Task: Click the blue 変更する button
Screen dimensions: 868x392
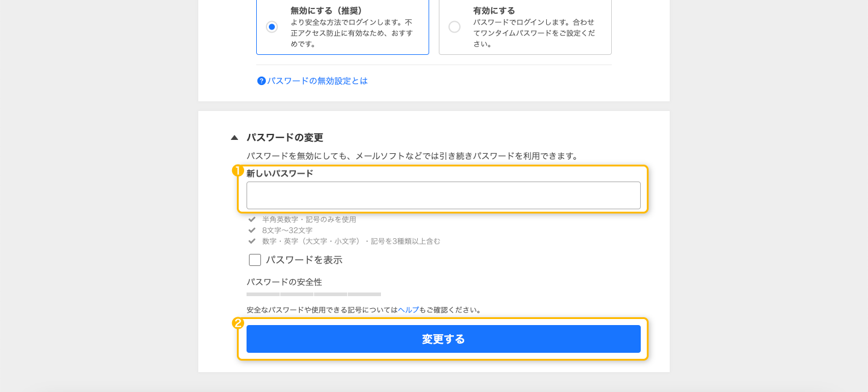Action: (444, 339)
